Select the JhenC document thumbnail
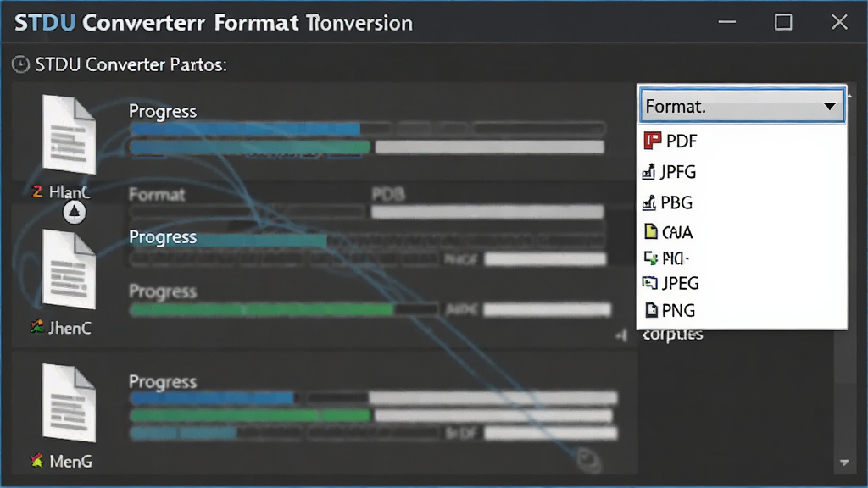 (x=70, y=269)
